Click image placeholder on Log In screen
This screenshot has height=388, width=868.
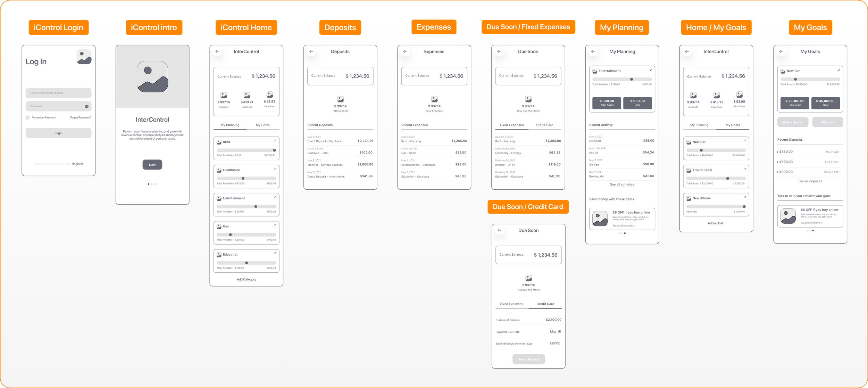click(84, 57)
